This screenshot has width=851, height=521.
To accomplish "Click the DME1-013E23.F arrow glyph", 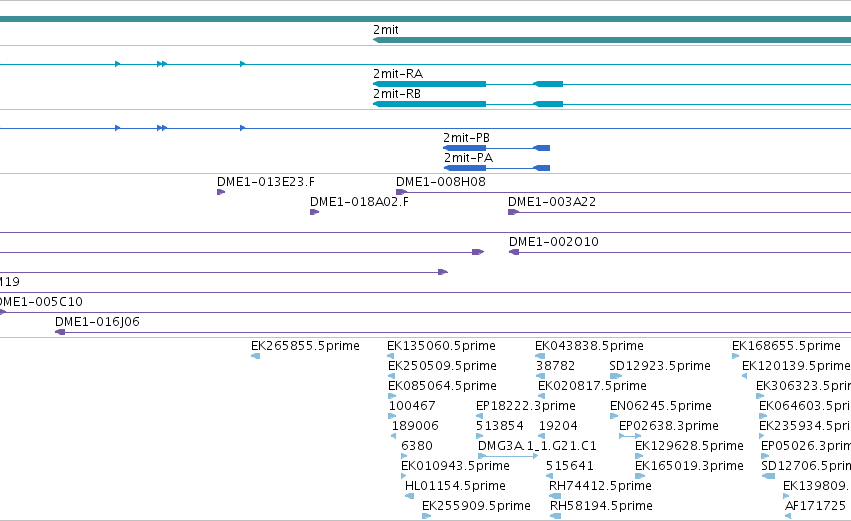I will pyautogui.click(x=221, y=192).
